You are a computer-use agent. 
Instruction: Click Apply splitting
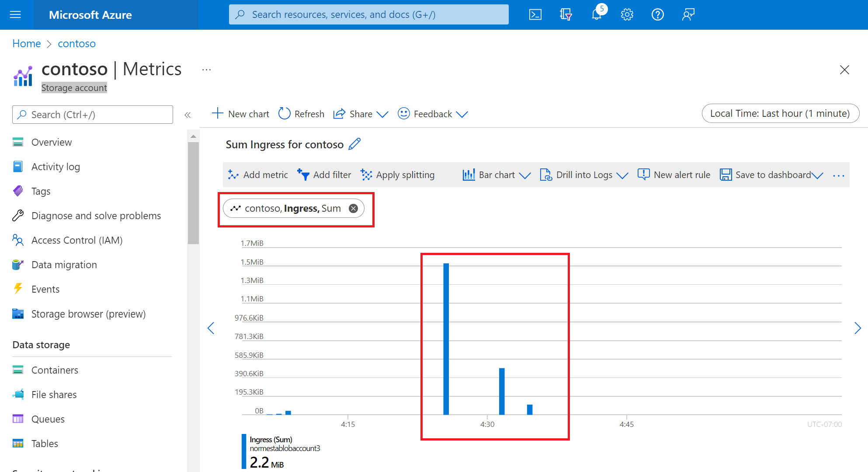point(397,175)
